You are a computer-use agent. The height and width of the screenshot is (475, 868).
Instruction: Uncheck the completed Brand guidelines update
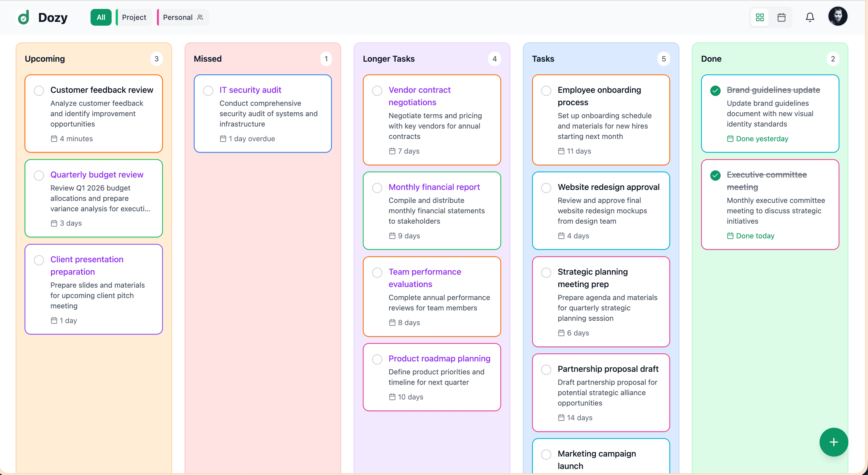pos(716,90)
